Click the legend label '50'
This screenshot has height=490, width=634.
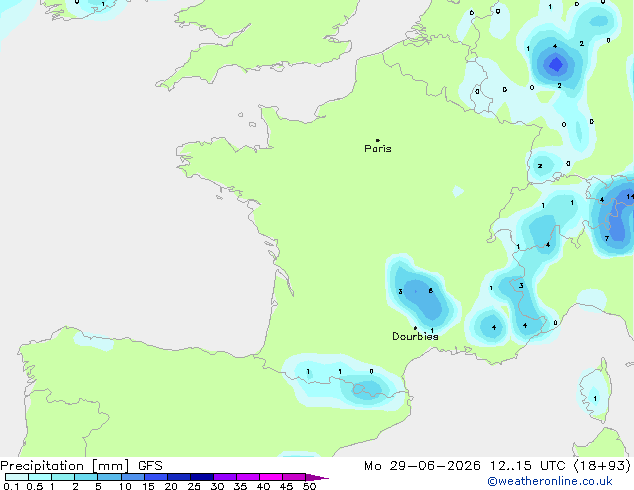click(310, 486)
